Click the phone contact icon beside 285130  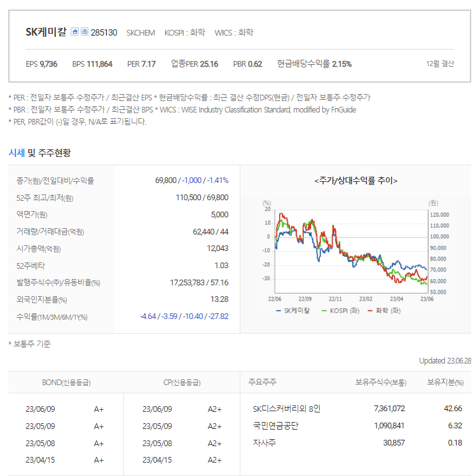(x=85, y=32)
